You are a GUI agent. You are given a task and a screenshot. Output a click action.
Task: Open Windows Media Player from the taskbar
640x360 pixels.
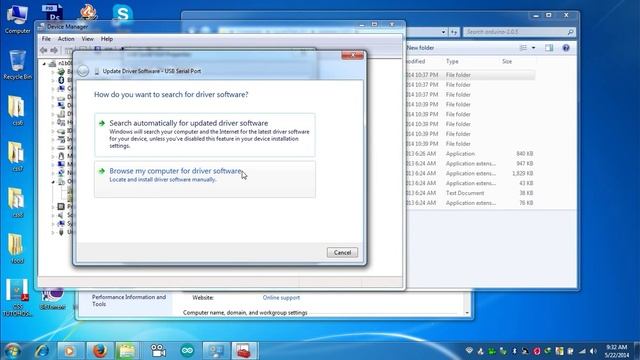pos(69,351)
